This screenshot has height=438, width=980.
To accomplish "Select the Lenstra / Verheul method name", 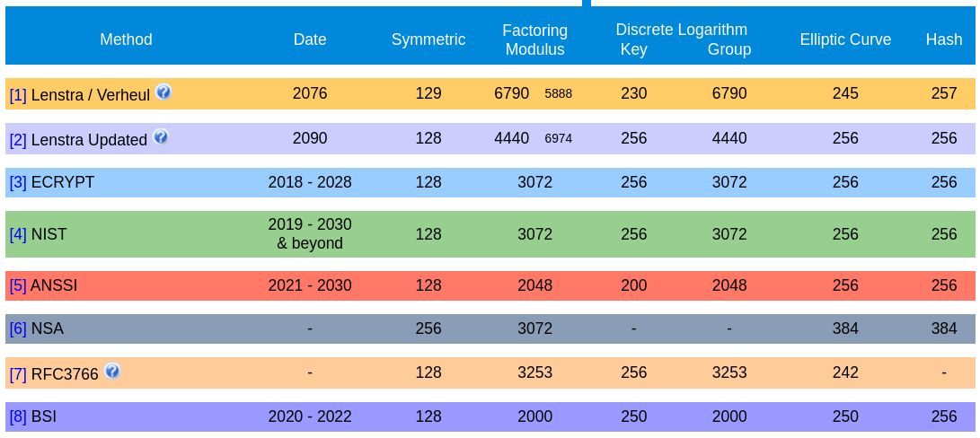I will [91, 94].
